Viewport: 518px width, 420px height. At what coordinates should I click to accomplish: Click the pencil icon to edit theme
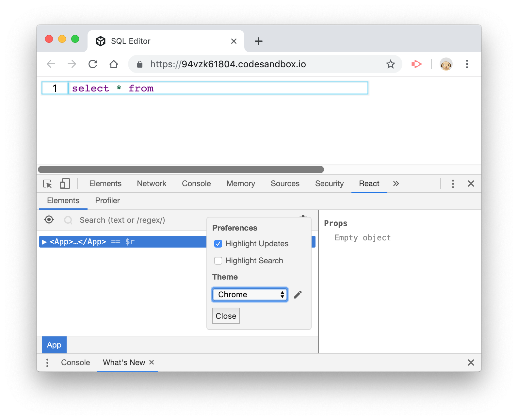point(298,295)
